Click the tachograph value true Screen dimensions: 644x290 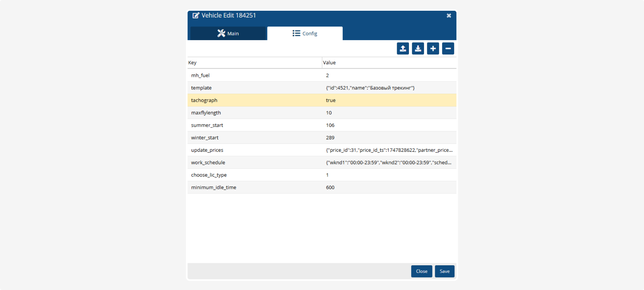pos(331,101)
